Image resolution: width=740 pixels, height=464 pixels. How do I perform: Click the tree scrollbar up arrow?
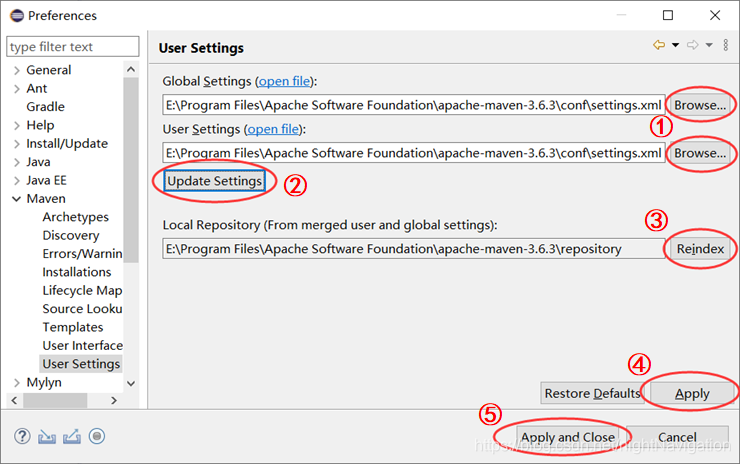(x=131, y=69)
